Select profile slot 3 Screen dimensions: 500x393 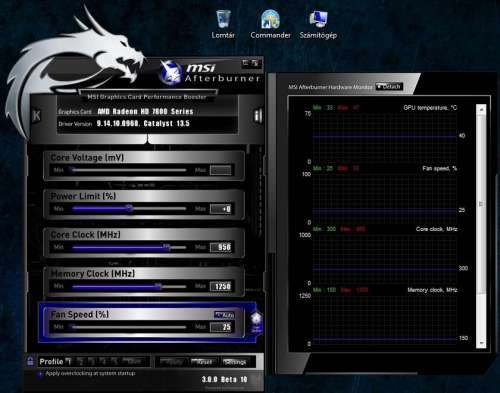(x=92, y=361)
